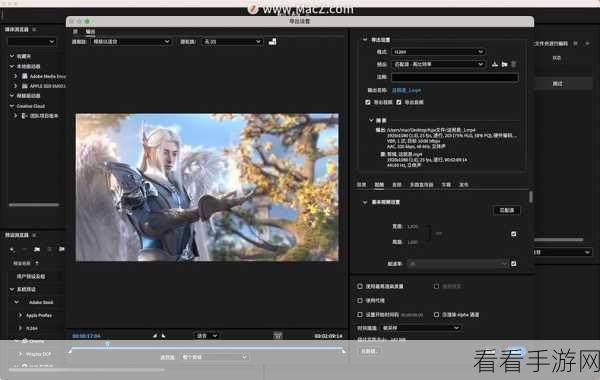Open the Captions settings tab

pyautogui.click(x=446, y=185)
